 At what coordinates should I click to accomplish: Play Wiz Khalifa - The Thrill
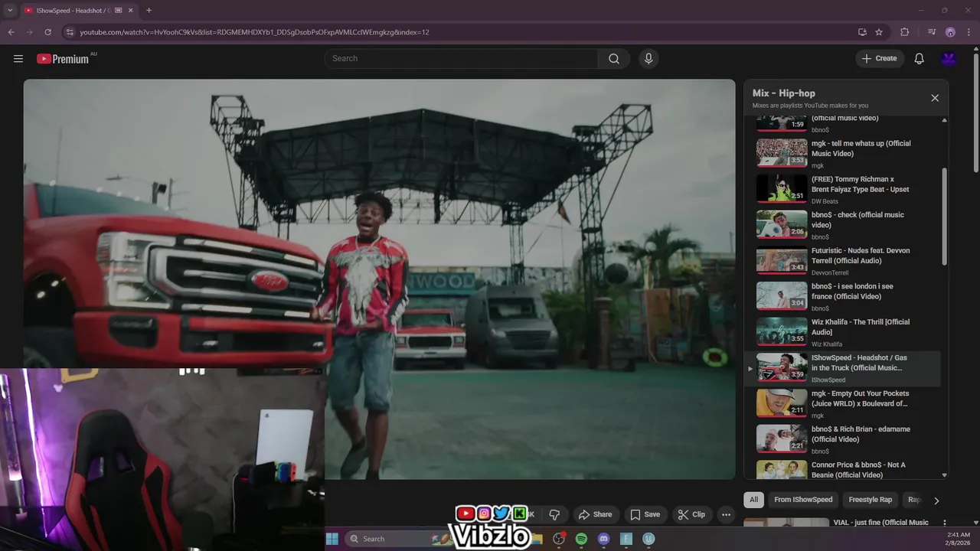(x=842, y=332)
